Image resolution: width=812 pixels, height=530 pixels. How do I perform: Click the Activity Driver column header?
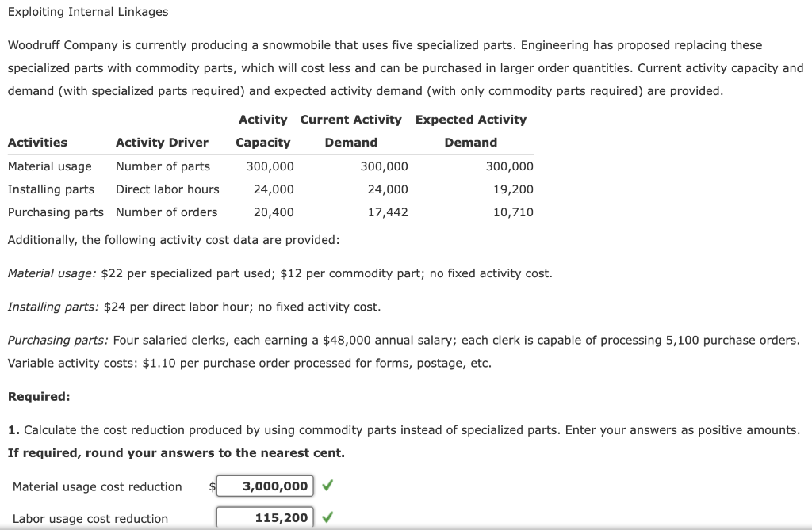(161, 142)
